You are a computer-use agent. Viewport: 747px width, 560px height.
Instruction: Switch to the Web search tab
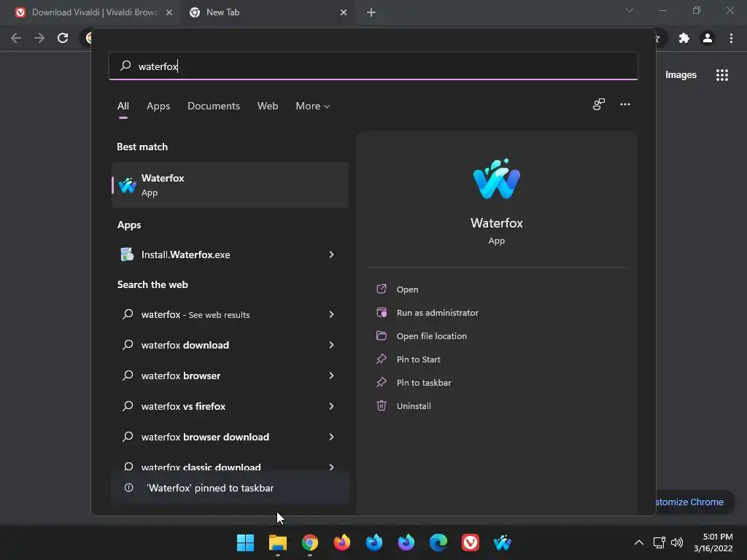point(268,106)
